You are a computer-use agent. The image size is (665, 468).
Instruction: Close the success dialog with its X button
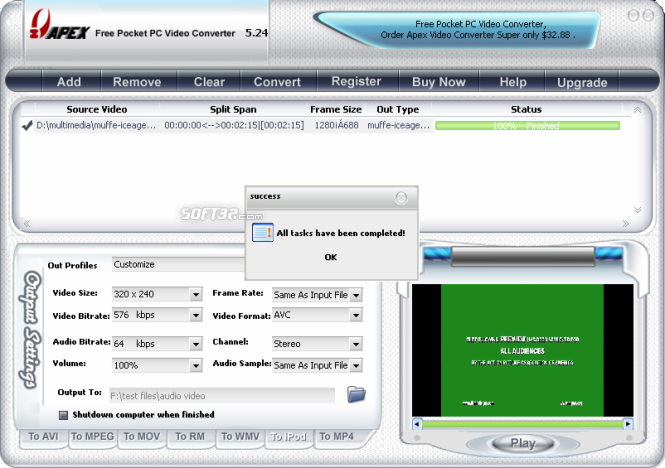pos(401,197)
